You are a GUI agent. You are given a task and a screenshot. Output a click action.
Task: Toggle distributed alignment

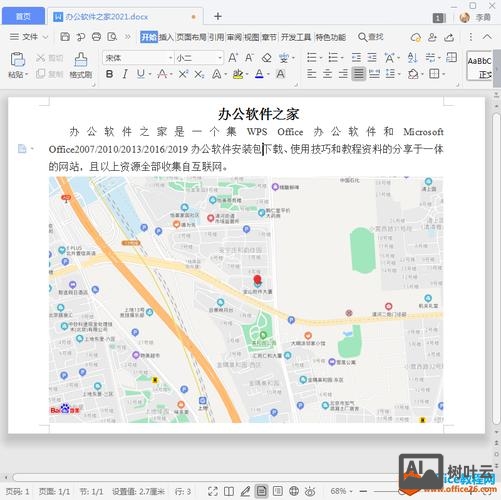coord(374,74)
